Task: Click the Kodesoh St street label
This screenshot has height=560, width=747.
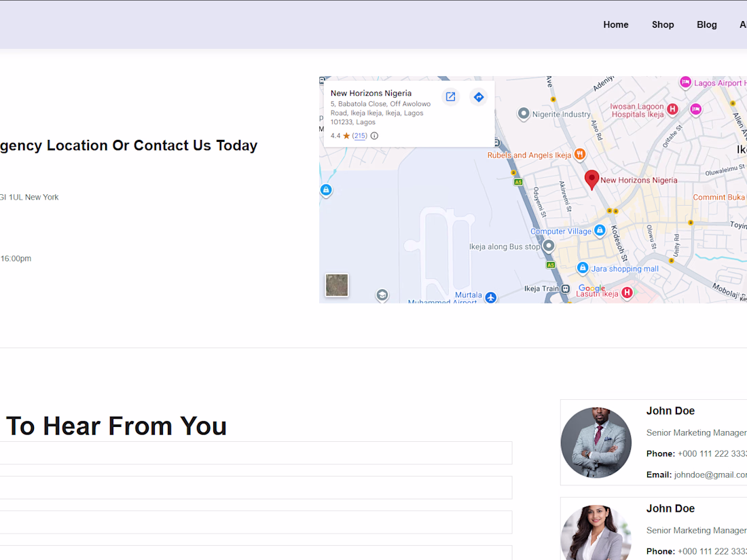Action: coord(619,243)
